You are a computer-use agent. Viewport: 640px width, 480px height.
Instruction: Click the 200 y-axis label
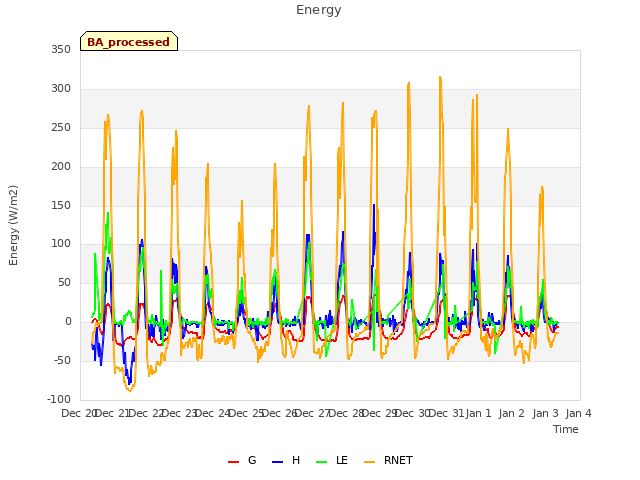61,167
